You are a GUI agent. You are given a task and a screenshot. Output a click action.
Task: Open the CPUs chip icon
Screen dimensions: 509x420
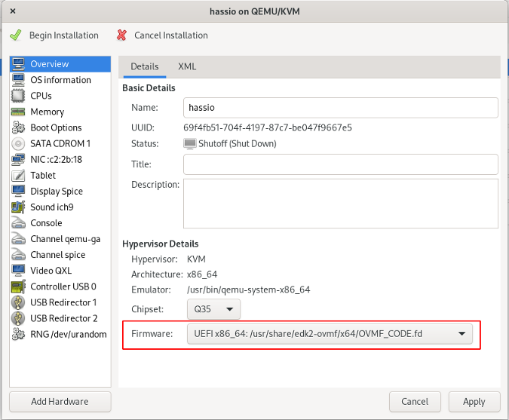[18, 96]
